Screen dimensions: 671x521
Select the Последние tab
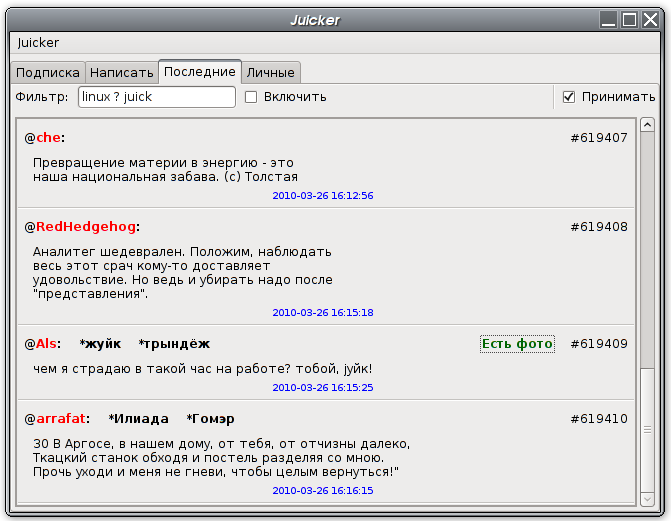200,72
